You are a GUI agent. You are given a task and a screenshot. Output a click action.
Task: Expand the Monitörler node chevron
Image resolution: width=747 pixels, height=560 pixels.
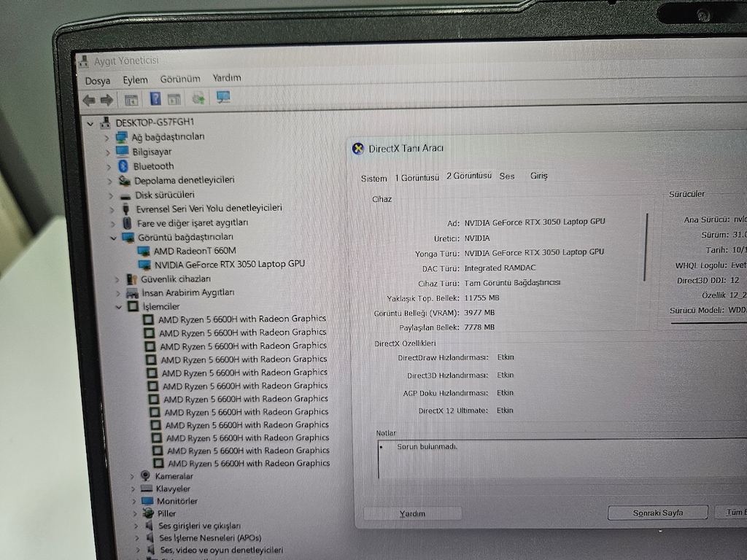[134, 501]
